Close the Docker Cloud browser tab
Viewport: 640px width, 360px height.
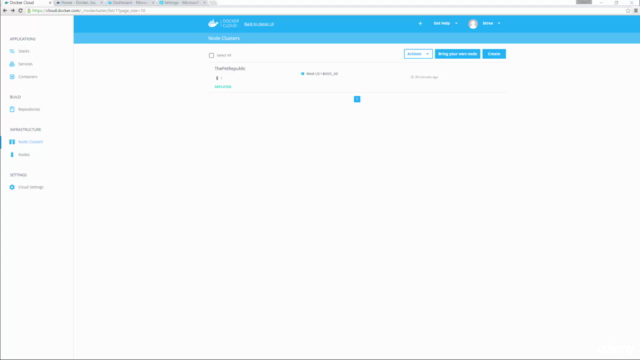click(50, 2)
